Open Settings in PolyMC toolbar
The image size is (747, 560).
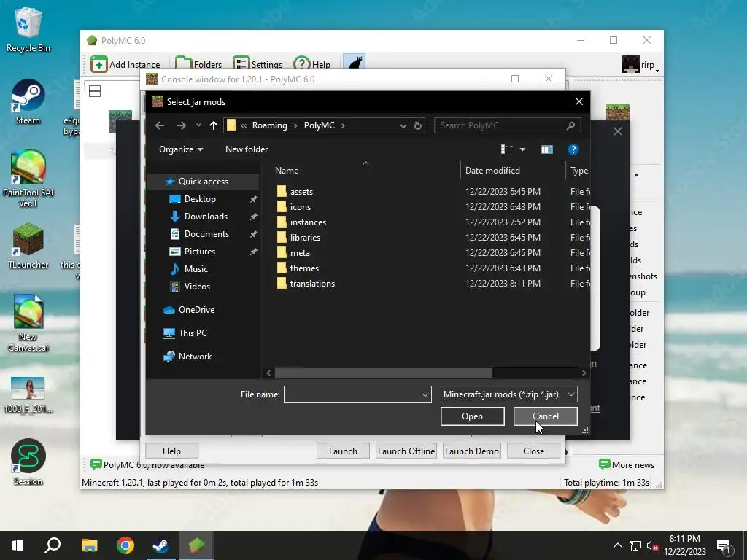coord(258,64)
